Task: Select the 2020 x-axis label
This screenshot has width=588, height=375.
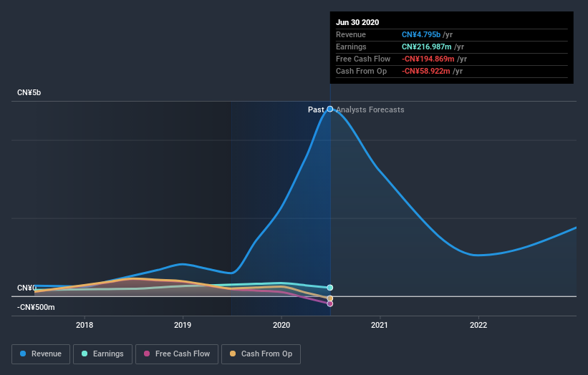Action: (281, 325)
